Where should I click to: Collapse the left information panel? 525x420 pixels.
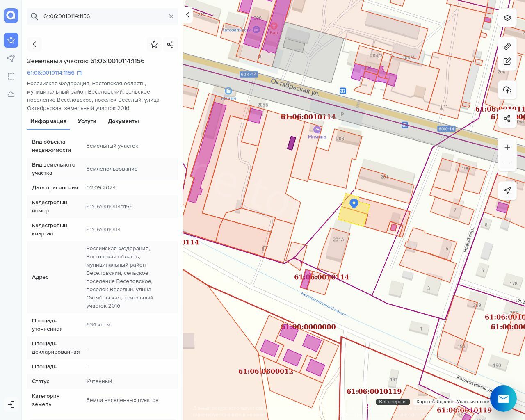188,15
